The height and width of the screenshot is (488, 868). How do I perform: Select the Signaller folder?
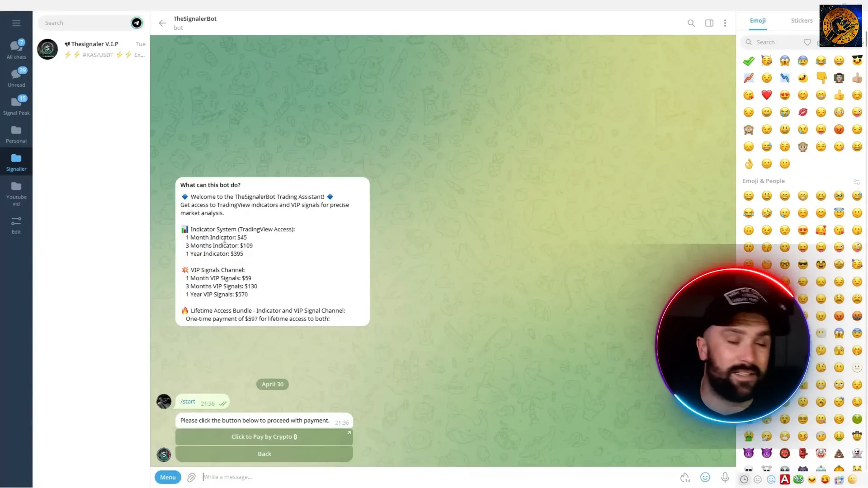click(16, 162)
